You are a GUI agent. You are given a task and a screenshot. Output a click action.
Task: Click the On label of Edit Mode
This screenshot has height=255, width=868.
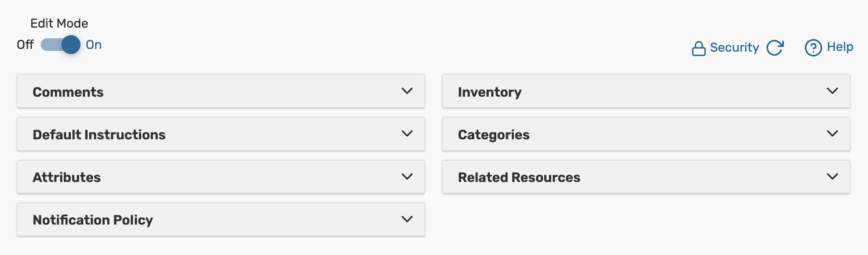(94, 45)
